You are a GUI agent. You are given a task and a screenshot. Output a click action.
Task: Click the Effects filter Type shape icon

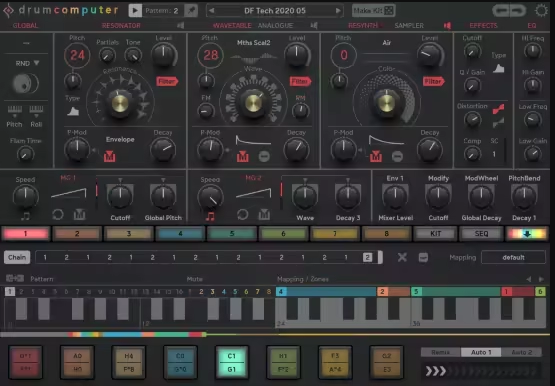click(x=498, y=68)
